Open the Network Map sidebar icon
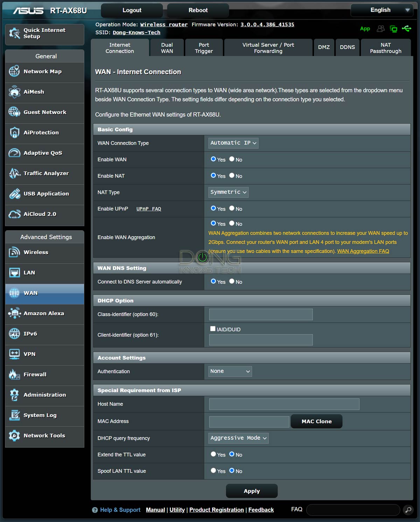Image resolution: width=420 pixels, height=522 pixels. 14,71
